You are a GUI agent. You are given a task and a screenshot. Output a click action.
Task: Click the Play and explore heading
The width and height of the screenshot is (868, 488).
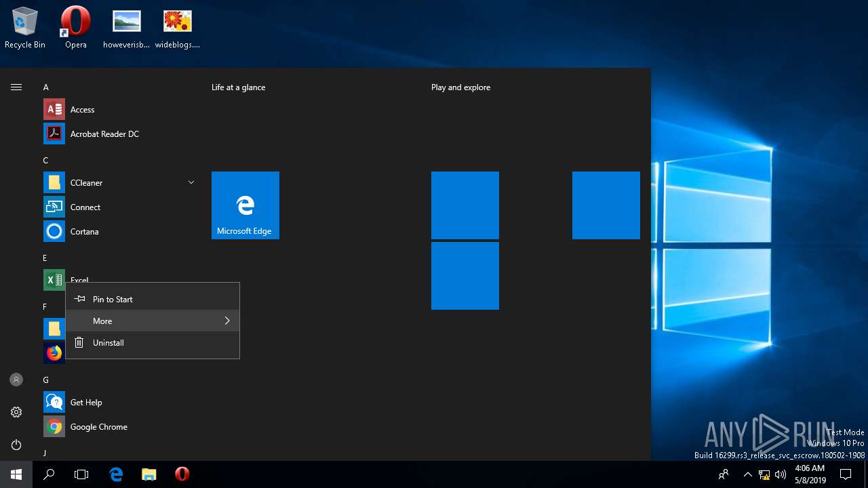pos(460,87)
